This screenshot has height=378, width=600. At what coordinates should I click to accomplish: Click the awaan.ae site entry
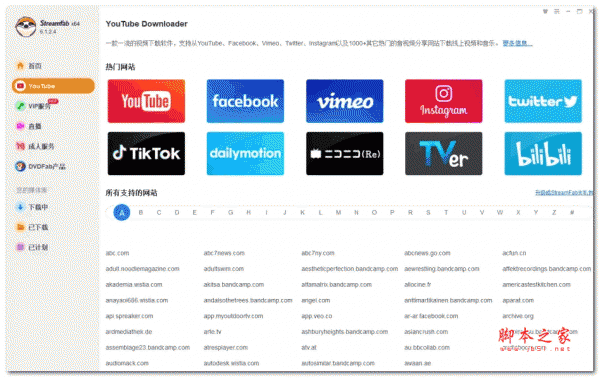tap(417, 363)
